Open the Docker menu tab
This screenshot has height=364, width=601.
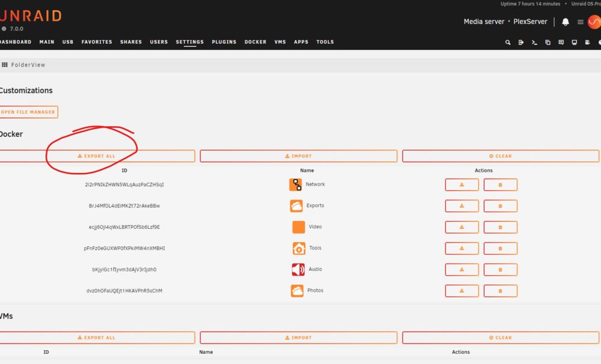pos(255,42)
